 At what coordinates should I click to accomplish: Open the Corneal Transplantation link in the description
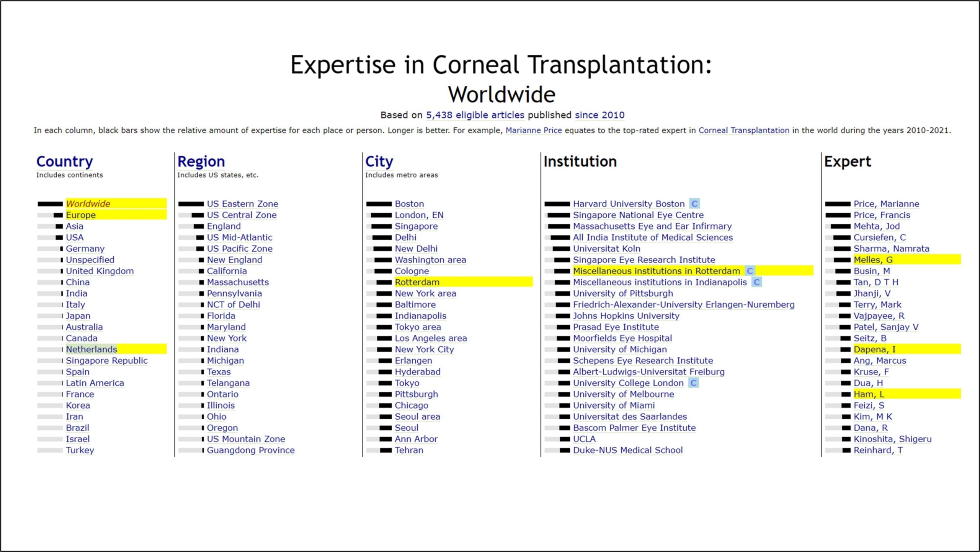tap(744, 130)
